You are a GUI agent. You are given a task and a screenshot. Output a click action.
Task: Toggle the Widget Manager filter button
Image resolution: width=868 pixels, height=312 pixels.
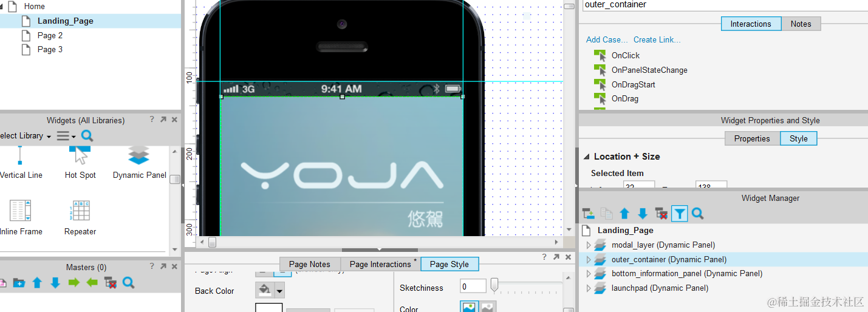tap(680, 214)
